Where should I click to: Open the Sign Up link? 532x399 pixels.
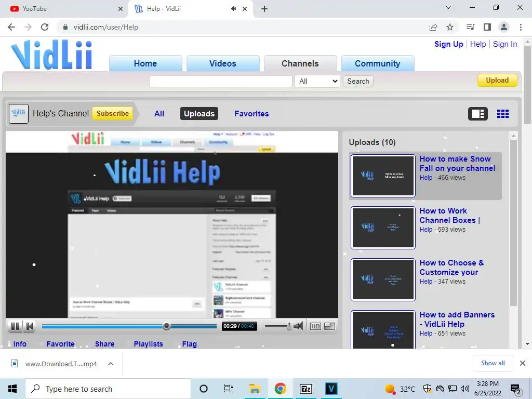(x=448, y=44)
